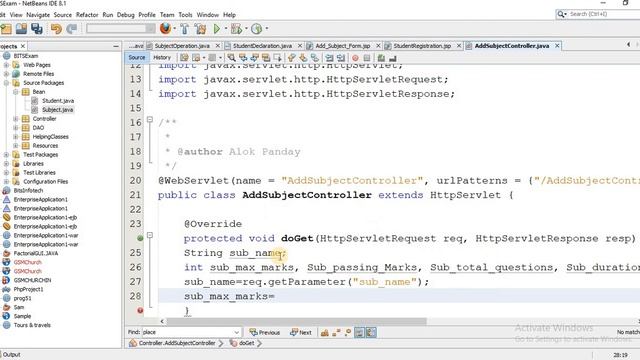Click the Comment editor toolbar icon
The height and width of the screenshot is (360, 640).
[x=381, y=58]
